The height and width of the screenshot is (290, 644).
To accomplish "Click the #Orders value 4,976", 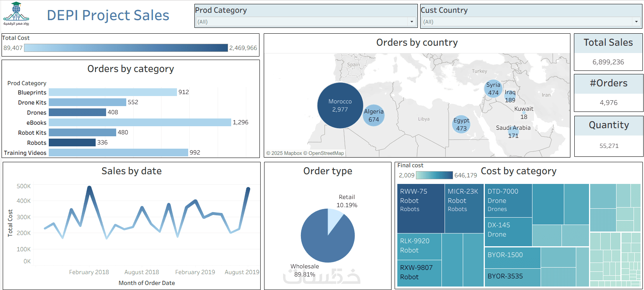I will click(609, 103).
